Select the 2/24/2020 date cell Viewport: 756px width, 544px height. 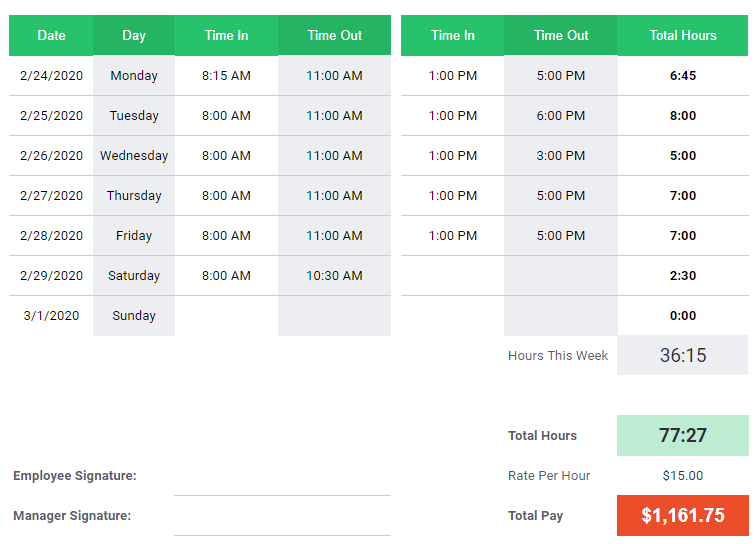coord(51,76)
